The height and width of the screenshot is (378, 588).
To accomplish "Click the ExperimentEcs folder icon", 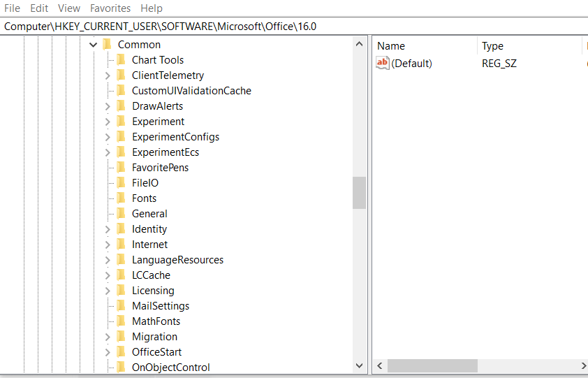I will [x=121, y=152].
